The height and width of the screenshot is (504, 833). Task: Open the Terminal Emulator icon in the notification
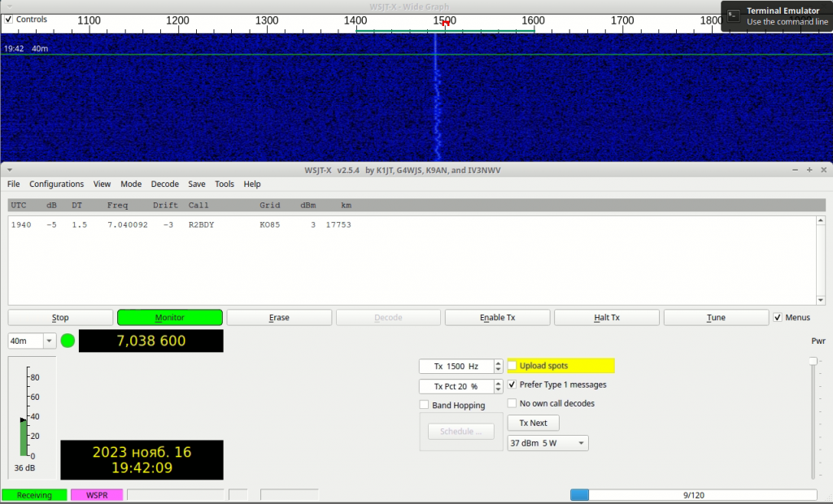pos(734,16)
